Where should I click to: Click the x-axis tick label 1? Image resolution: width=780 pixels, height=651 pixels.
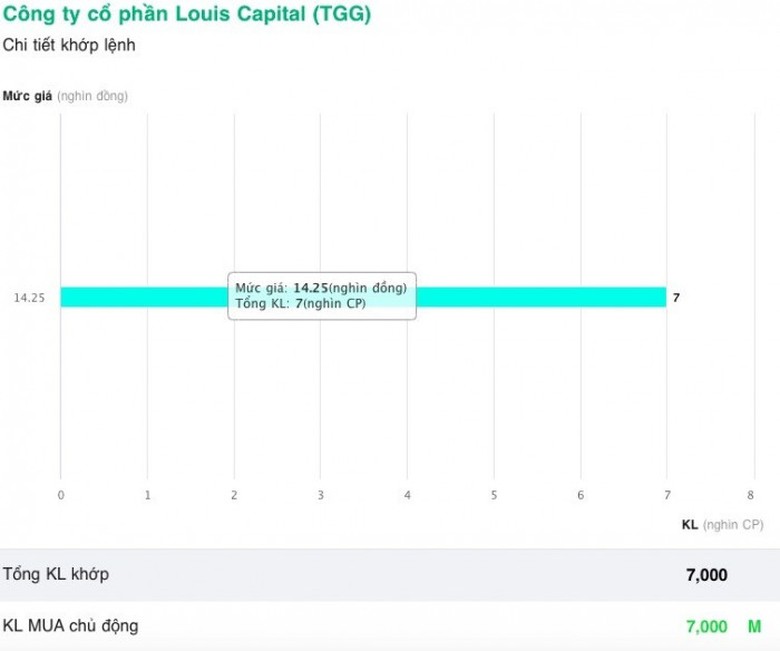click(x=148, y=495)
